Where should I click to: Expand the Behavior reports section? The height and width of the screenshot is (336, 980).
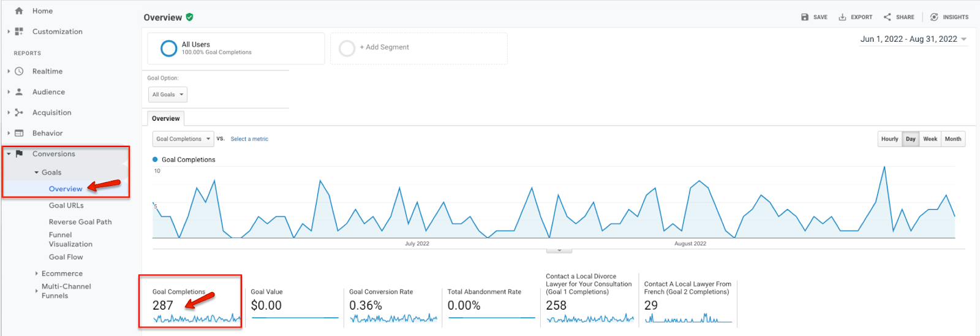coord(9,133)
